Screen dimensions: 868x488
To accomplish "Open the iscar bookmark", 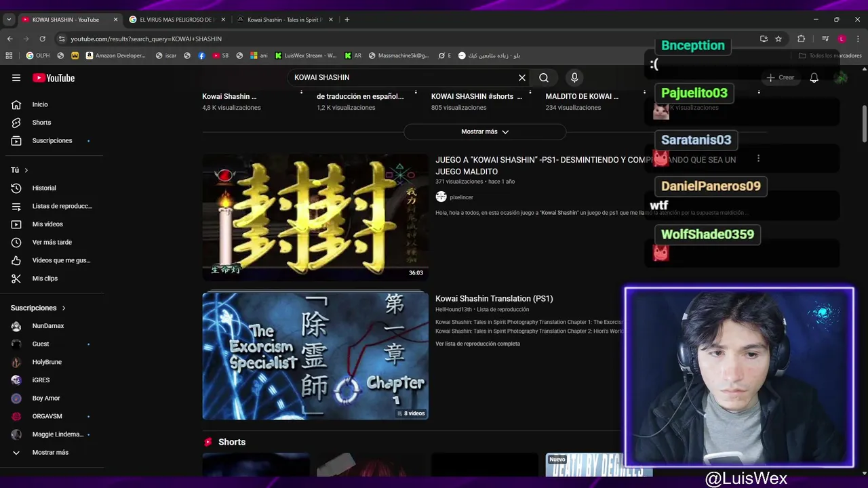I will point(166,56).
